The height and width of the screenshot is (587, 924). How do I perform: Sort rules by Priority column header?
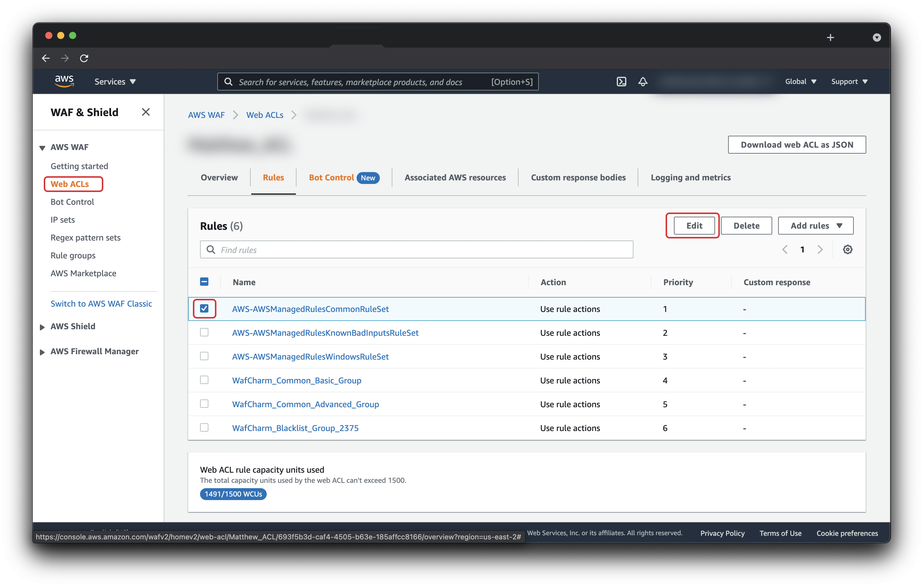pyautogui.click(x=678, y=282)
